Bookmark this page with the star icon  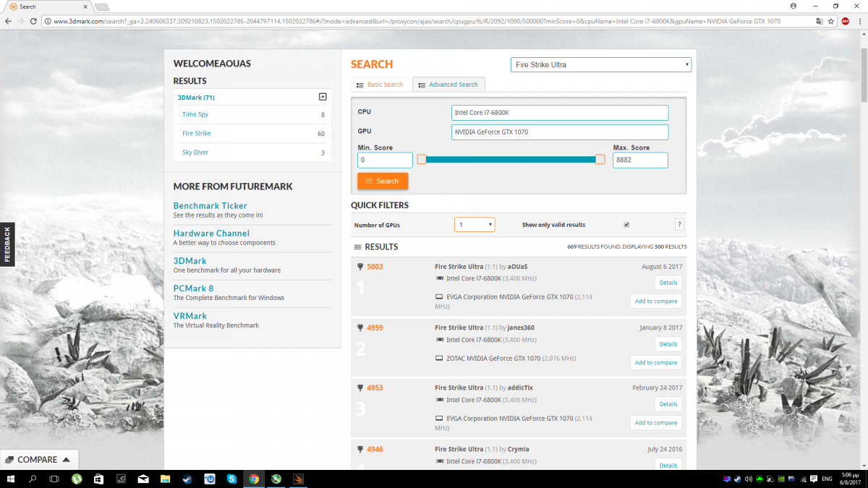(831, 21)
